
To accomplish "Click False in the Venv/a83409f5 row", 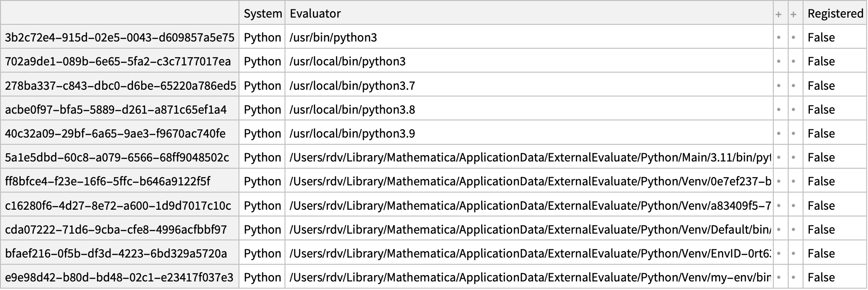I will [x=821, y=206].
